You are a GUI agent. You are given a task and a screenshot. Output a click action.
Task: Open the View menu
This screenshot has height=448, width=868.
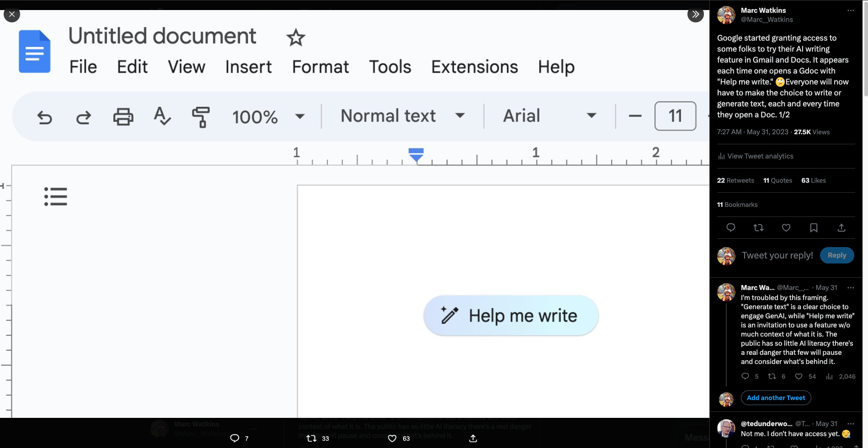(186, 67)
